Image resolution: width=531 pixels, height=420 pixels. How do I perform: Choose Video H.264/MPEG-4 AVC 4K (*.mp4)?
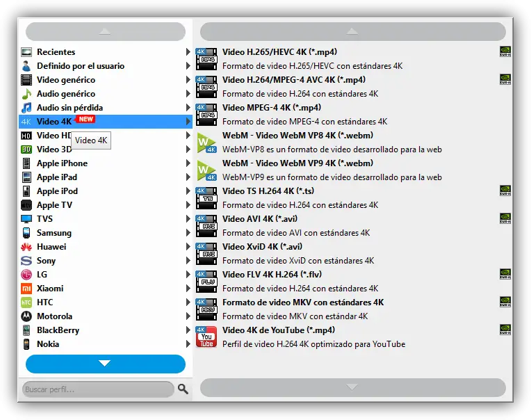pos(353,87)
